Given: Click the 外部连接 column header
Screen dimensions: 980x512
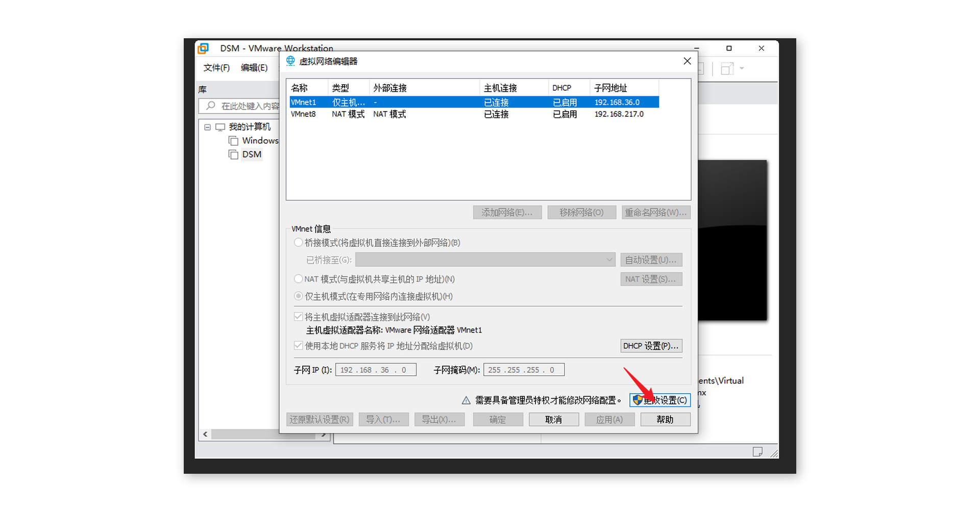Looking at the screenshot, I should click(424, 88).
